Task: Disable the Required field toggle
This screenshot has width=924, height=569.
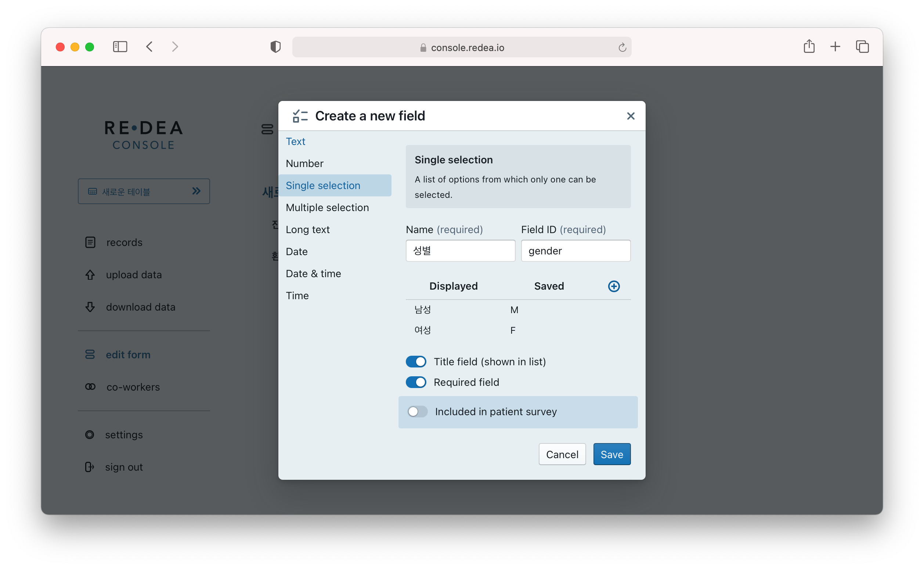Action: (x=416, y=383)
